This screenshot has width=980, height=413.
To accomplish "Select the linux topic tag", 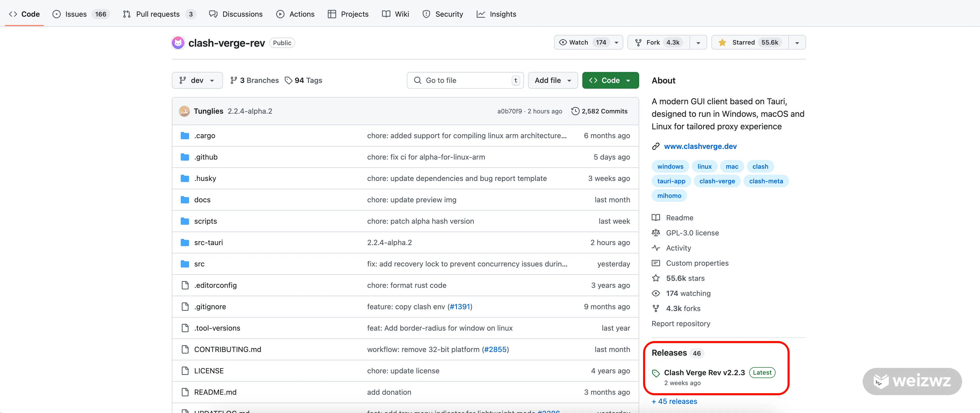I will pos(705,167).
